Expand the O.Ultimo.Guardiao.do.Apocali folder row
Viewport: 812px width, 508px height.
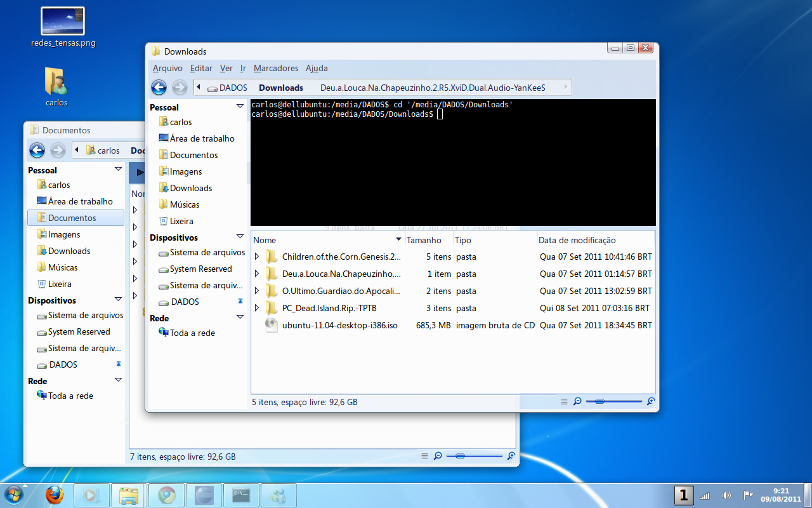(257, 291)
